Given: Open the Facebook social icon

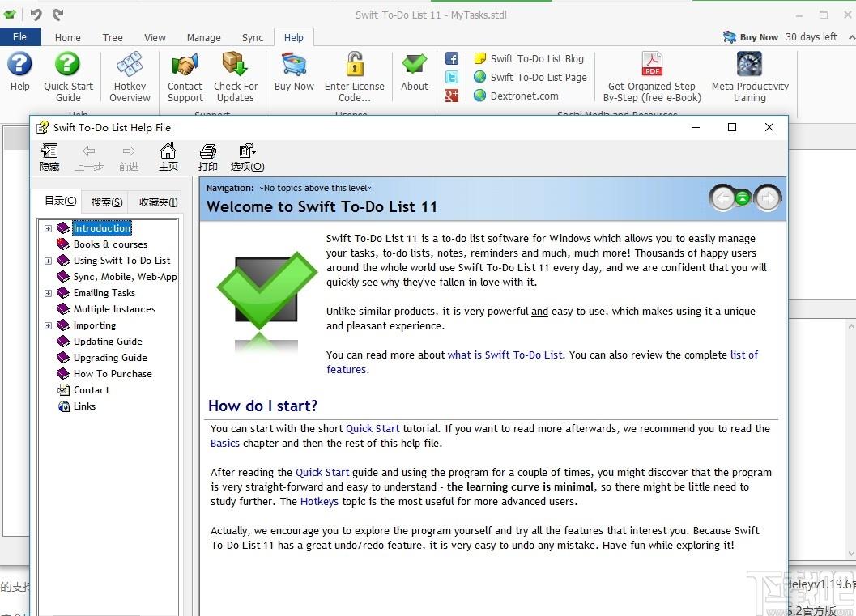Looking at the screenshot, I should [x=451, y=58].
